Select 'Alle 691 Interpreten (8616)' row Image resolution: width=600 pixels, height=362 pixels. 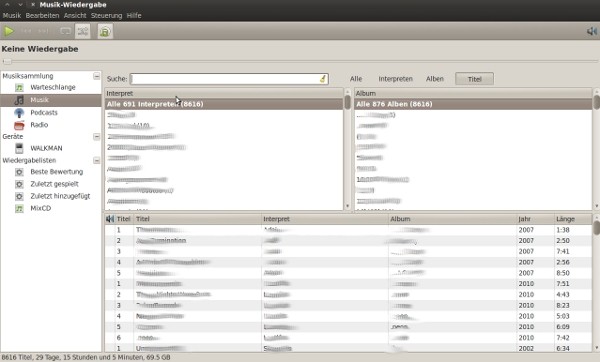(x=224, y=104)
